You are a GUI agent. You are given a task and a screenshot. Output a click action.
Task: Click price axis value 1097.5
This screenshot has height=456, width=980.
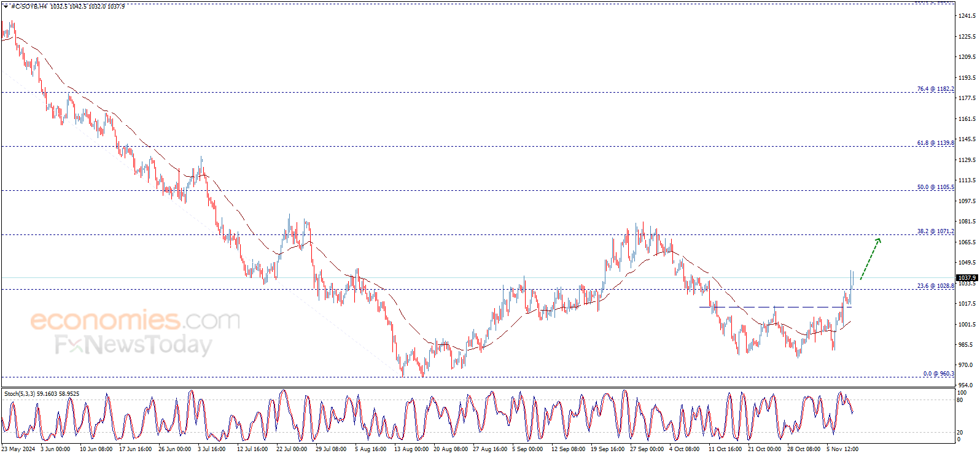(x=967, y=201)
